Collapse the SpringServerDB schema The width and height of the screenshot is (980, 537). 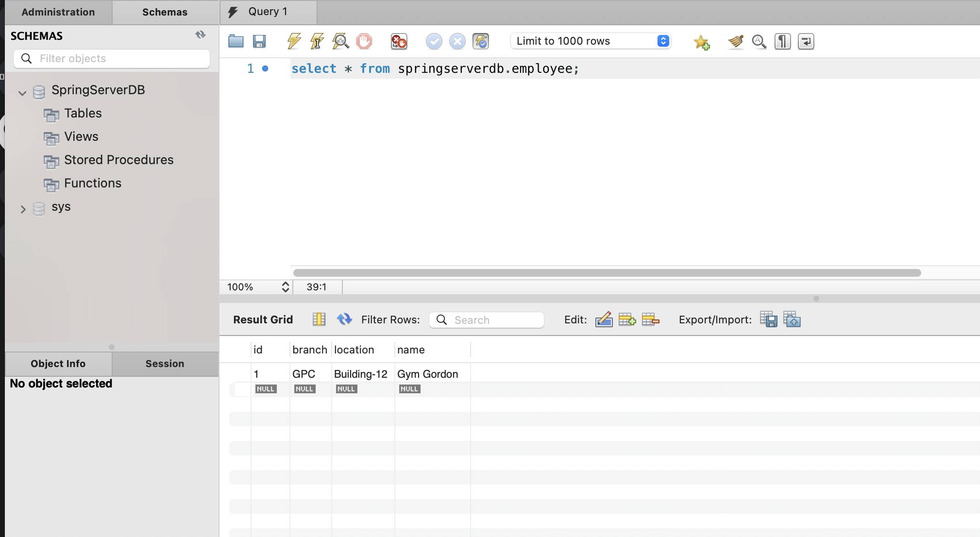tap(22, 93)
